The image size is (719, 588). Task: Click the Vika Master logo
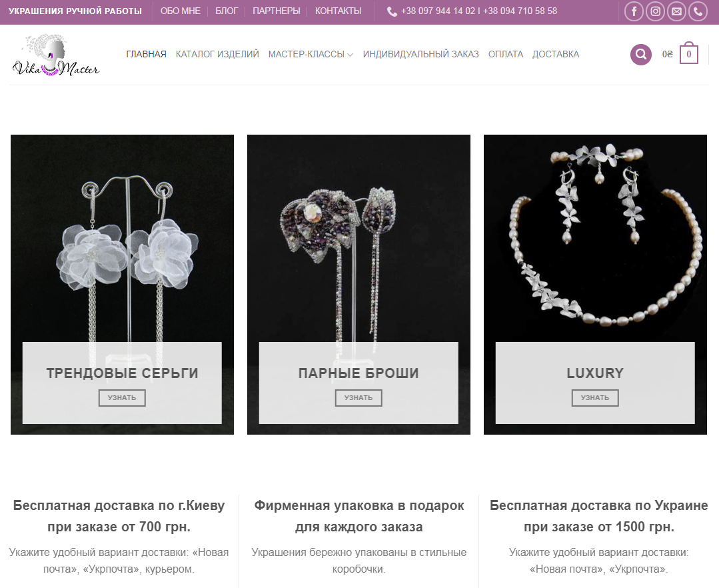[56, 55]
